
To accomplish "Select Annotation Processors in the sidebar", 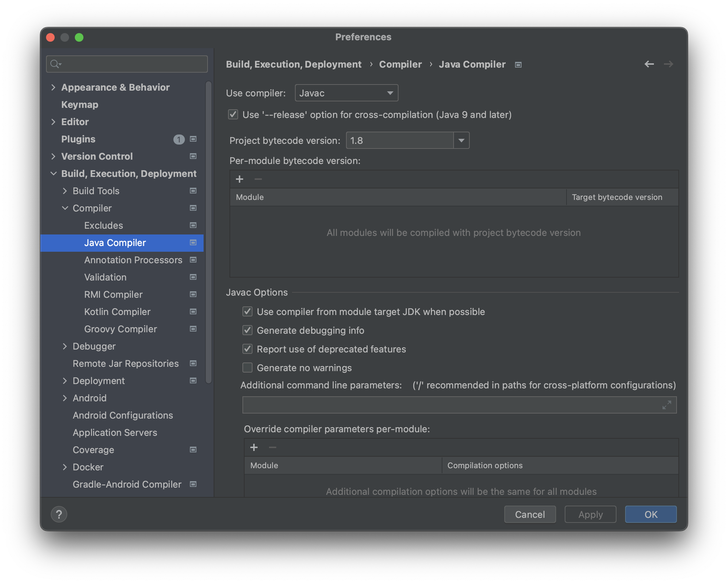I will pyautogui.click(x=133, y=260).
